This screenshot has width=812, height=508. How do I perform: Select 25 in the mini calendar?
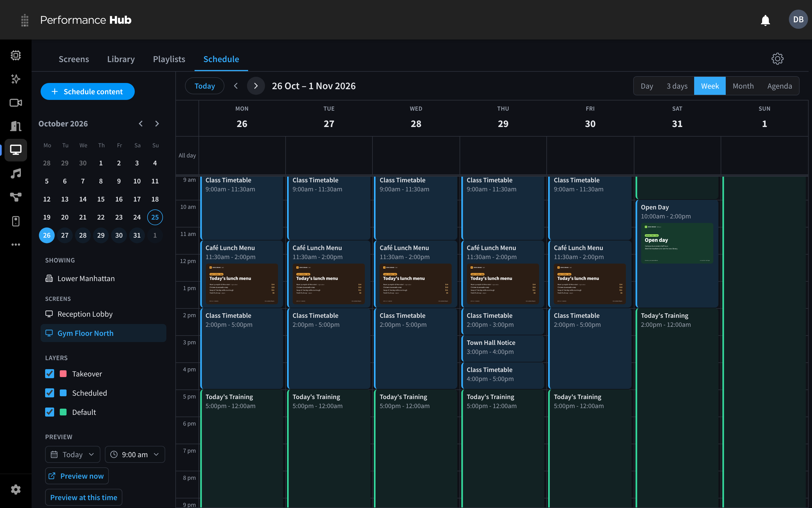coord(155,217)
